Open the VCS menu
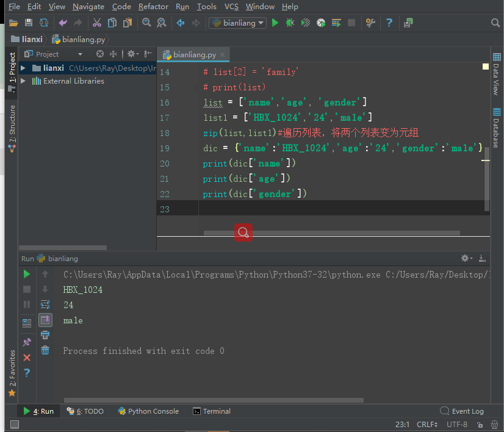Viewport: 504px width, 432px height. [x=231, y=7]
